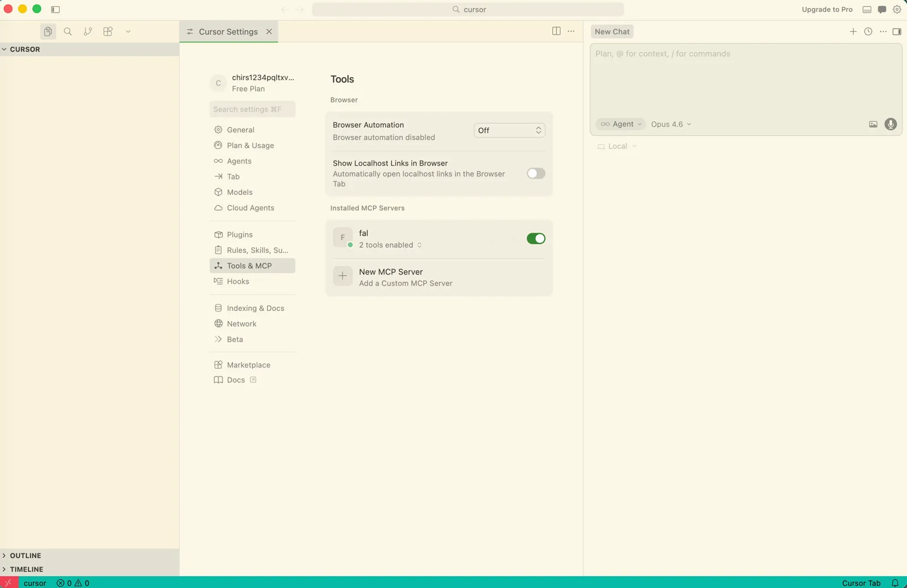
Task: Open the Agent mode dropdown
Action: [x=621, y=124]
